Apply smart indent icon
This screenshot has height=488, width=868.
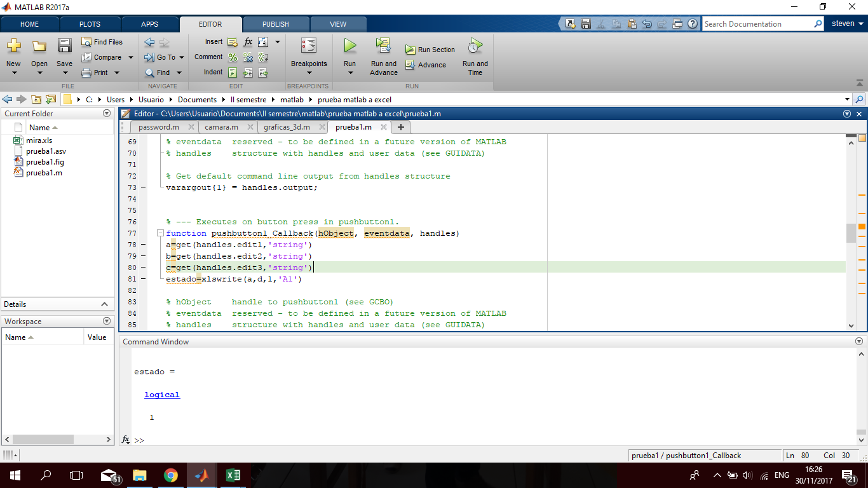click(x=233, y=72)
